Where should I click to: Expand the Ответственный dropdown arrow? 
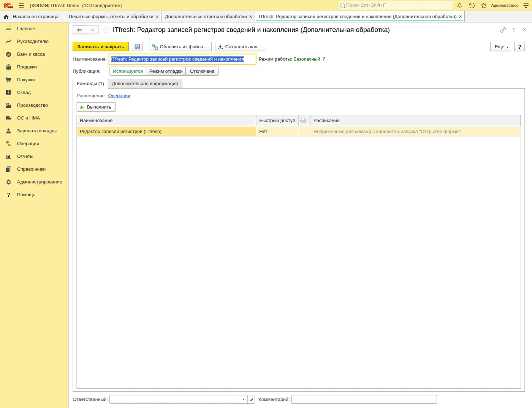[x=244, y=399]
